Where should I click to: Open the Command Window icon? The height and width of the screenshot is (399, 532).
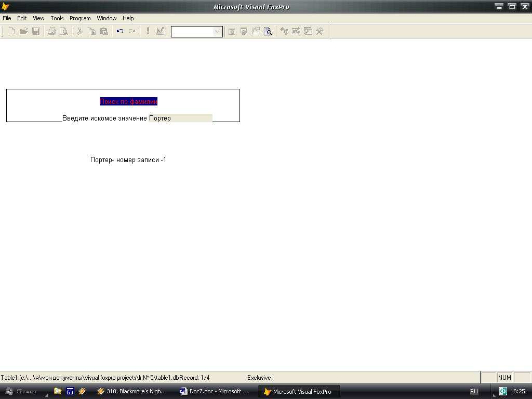(232, 32)
